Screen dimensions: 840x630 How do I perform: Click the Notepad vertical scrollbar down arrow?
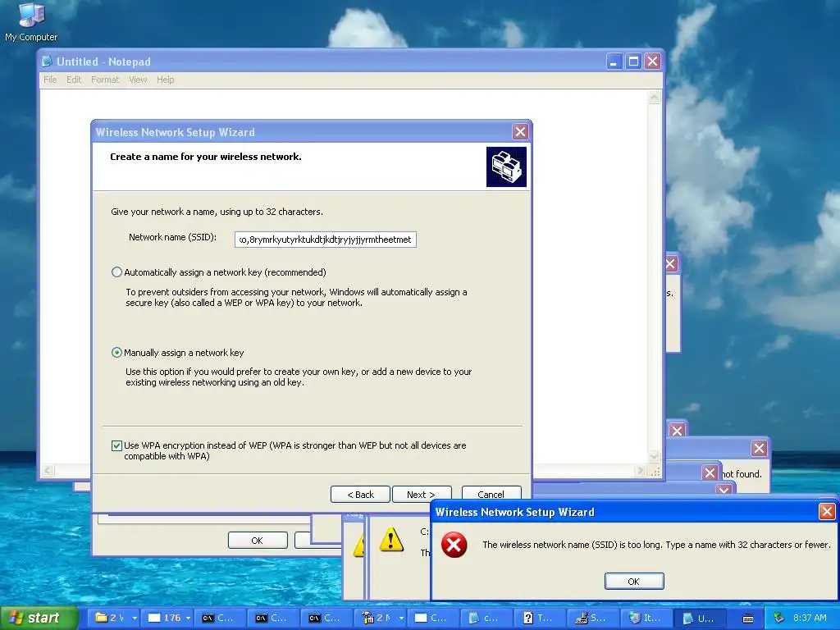coord(654,456)
